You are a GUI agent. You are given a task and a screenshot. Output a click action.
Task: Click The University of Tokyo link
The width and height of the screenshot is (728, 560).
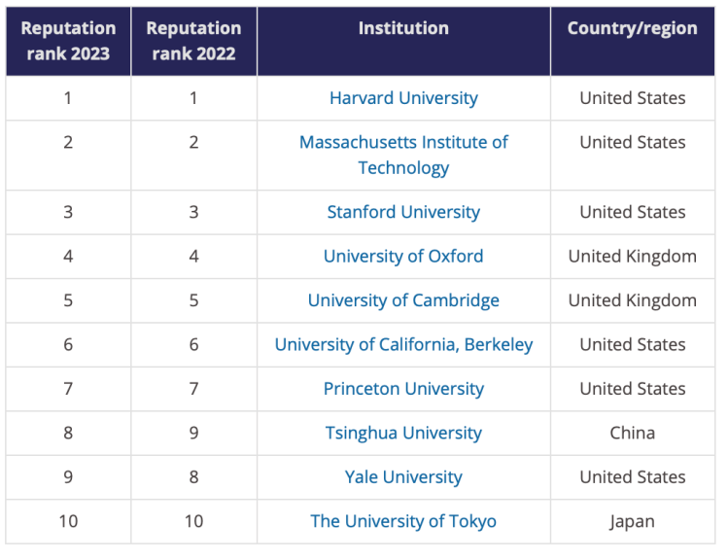click(403, 521)
